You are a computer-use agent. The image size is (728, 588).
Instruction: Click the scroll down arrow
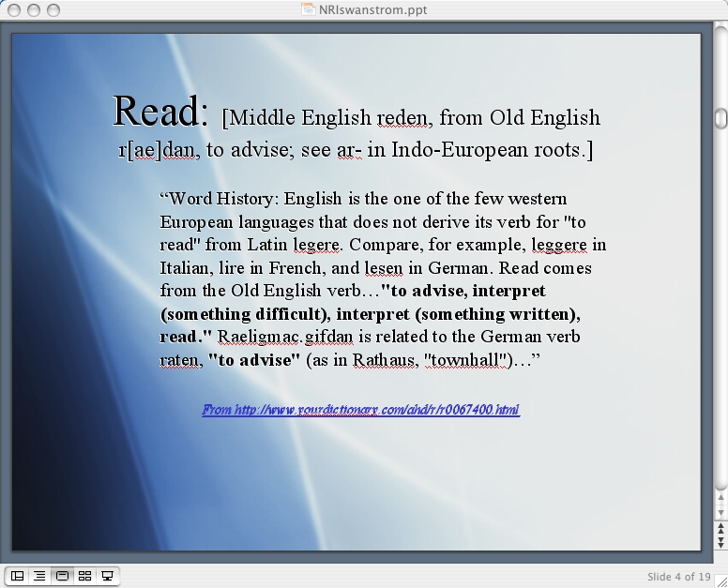click(721, 512)
